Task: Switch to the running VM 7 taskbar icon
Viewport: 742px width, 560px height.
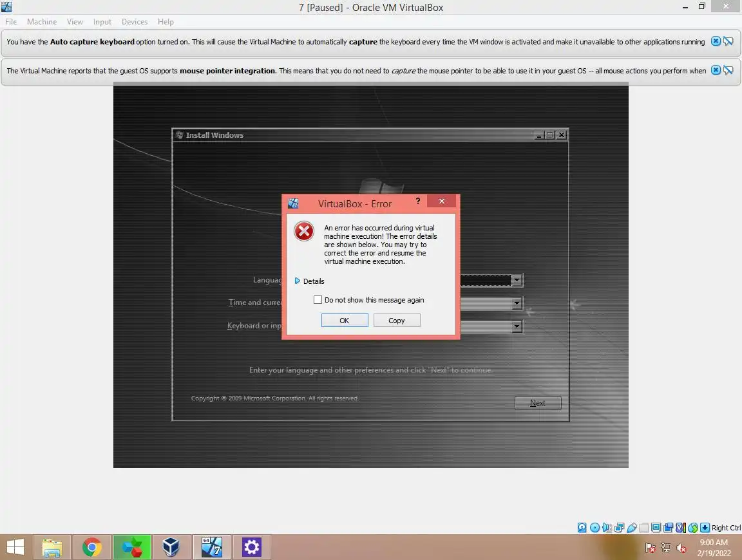Action: coord(211,547)
